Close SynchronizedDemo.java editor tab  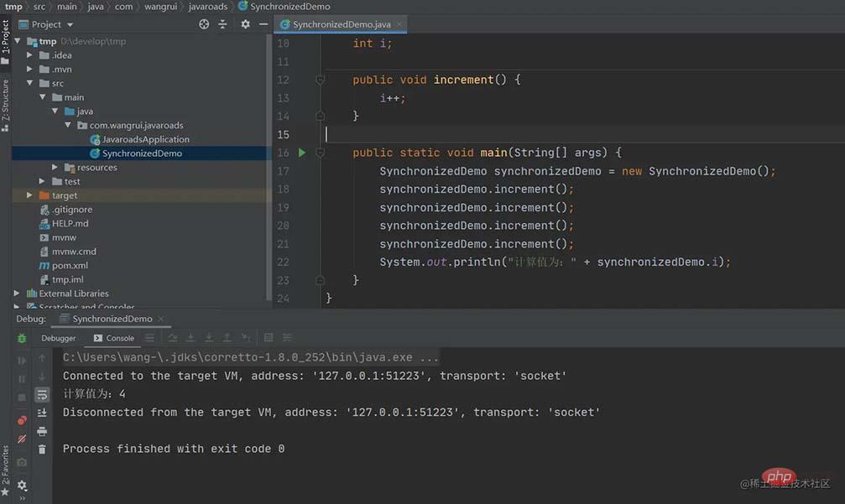[399, 24]
